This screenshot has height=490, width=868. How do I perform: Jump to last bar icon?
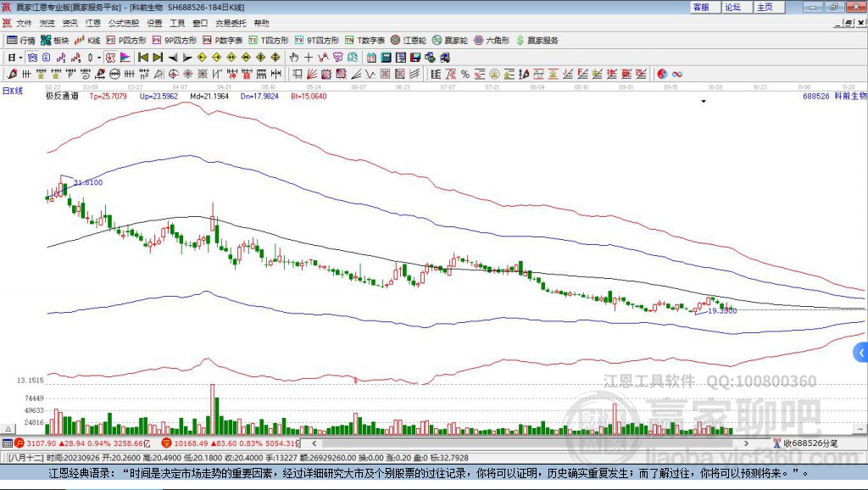(x=158, y=58)
